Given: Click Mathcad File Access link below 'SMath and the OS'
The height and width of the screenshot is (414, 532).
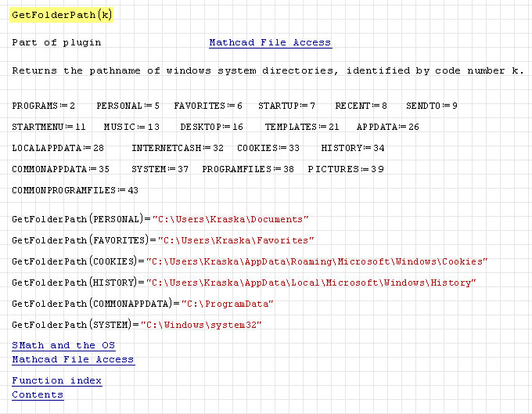Looking at the screenshot, I should (x=73, y=359).
